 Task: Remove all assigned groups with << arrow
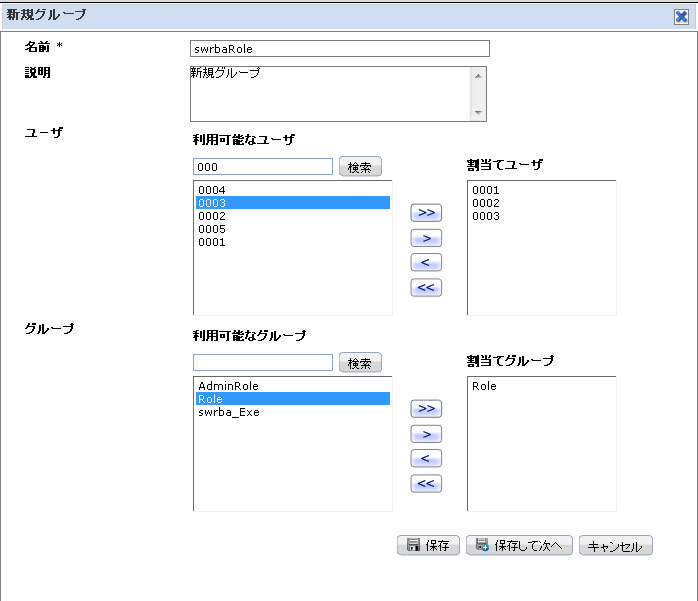click(x=426, y=483)
